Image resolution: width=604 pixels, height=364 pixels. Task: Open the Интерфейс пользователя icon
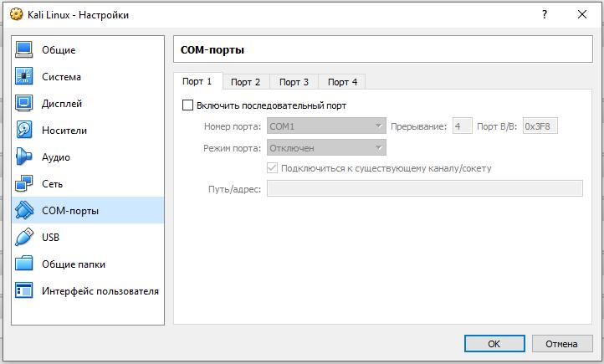tap(24, 290)
